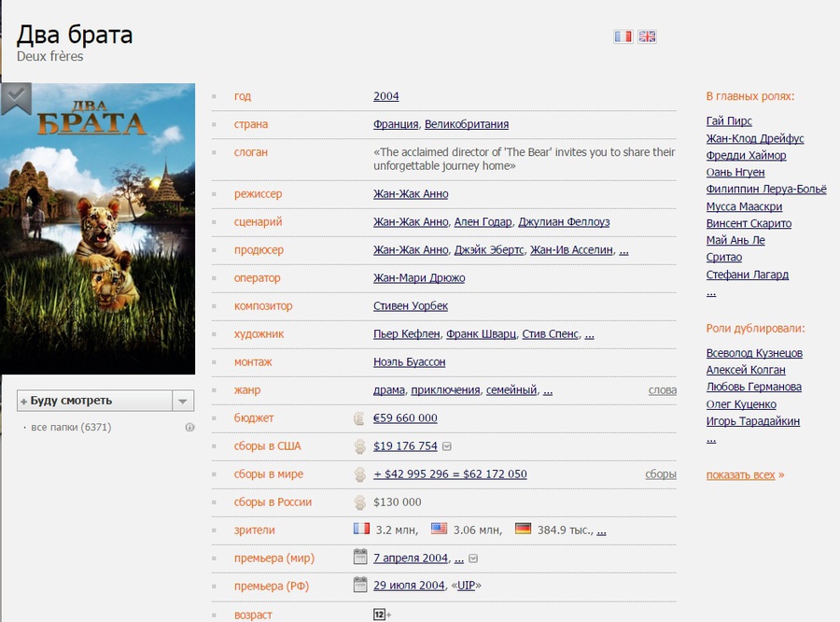This screenshot has height=622, width=840.
Task: Open the movie poster image
Action: coord(97,229)
